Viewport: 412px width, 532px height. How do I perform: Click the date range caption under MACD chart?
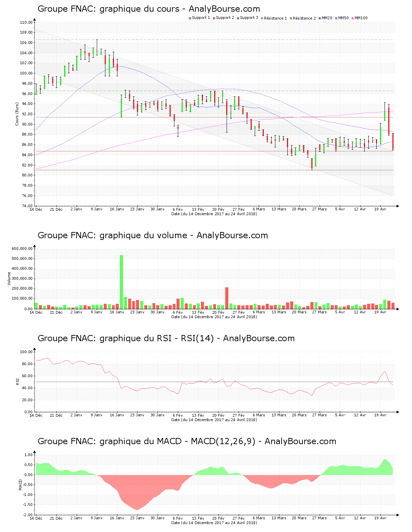click(x=214, y=523)
